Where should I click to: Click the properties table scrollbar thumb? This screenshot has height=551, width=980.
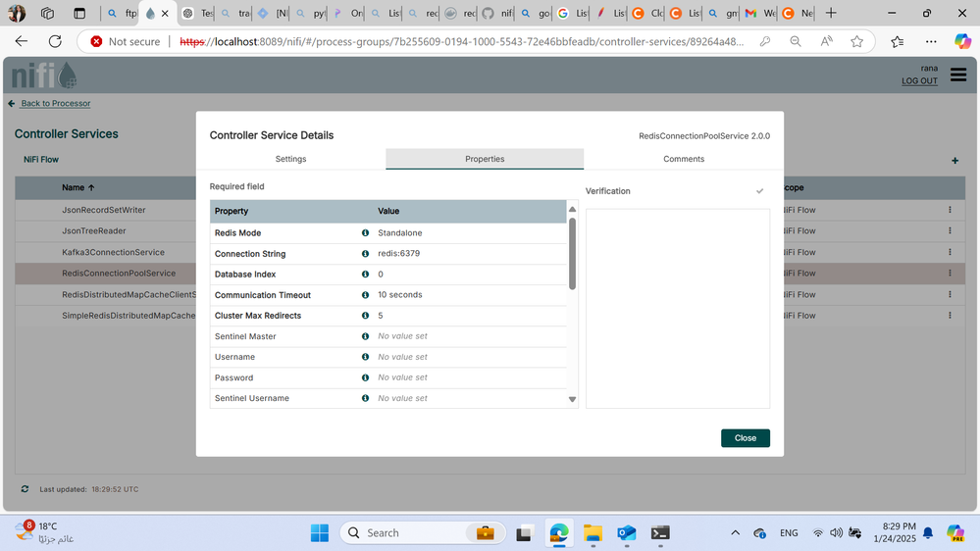click(x=572, y=254)
